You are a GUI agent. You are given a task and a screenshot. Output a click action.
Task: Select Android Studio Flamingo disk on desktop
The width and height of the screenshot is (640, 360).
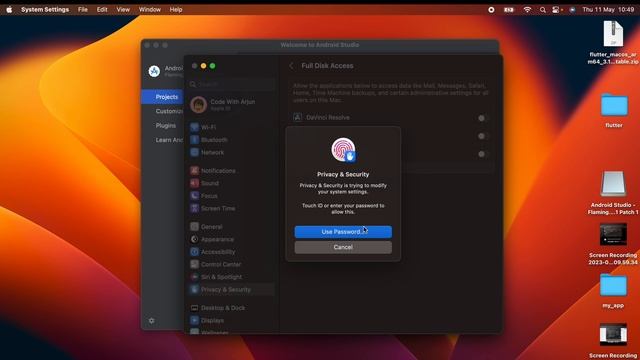click(x=613, y=193)
